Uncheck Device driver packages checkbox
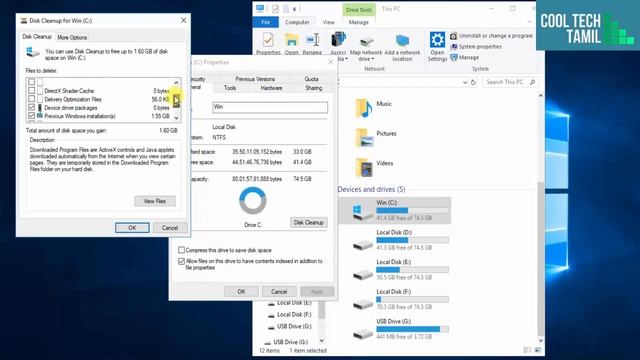Viewport: 640px width, 360px height. [31, 107]
